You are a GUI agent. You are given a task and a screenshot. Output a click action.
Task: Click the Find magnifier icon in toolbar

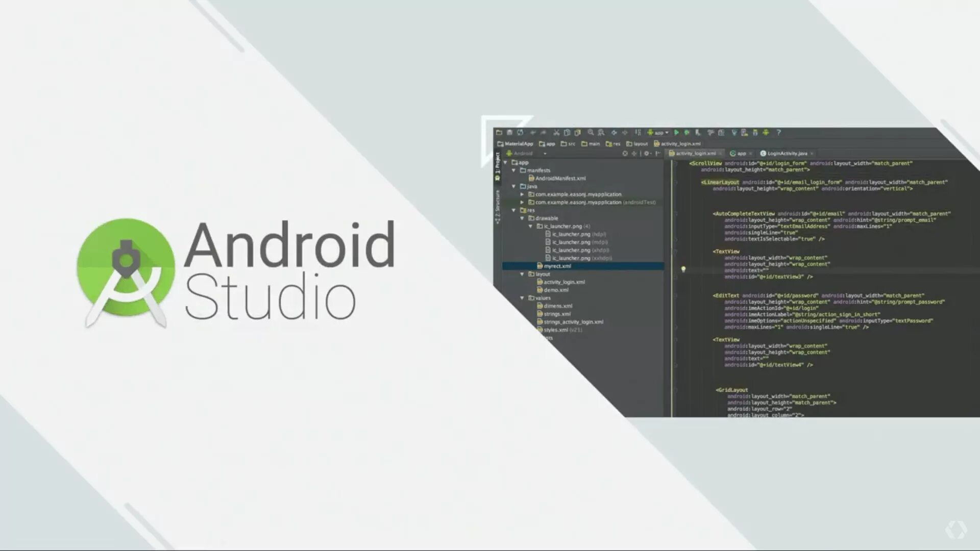[x=591, y=133]
